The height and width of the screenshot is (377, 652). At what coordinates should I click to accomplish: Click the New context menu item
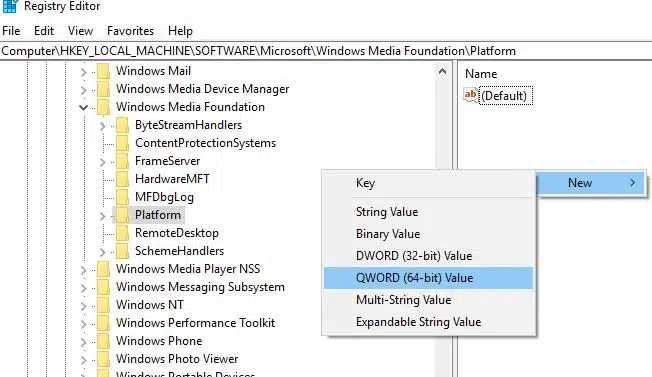590,183
